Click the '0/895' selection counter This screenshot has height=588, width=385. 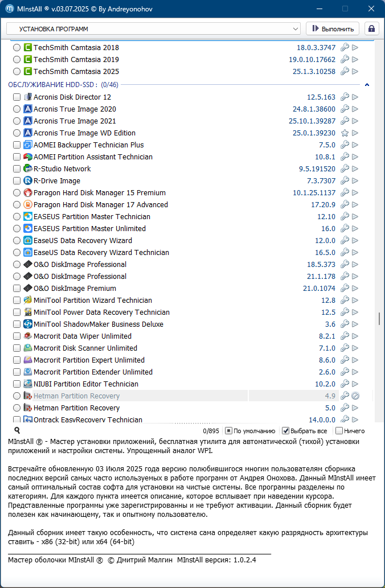coord(211,431)
